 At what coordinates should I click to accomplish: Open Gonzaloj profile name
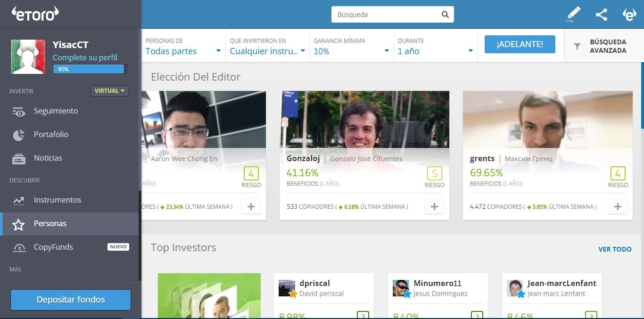click(303, 159)
